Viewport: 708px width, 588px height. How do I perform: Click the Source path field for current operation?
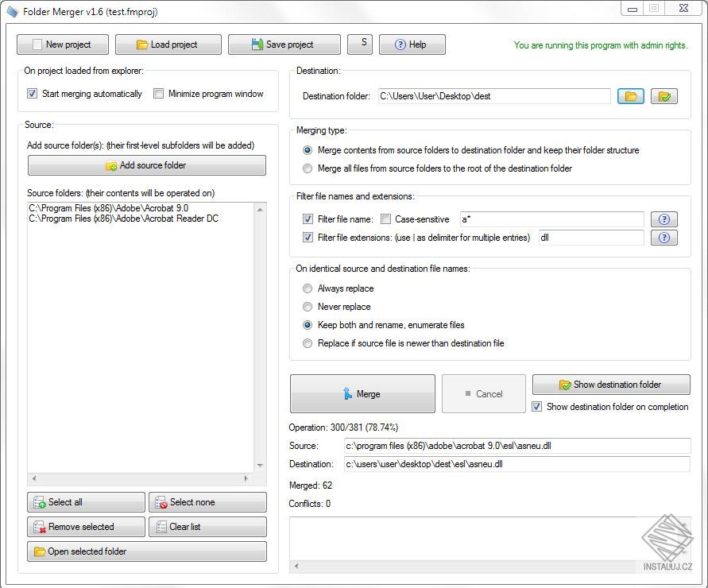(517, 446)
